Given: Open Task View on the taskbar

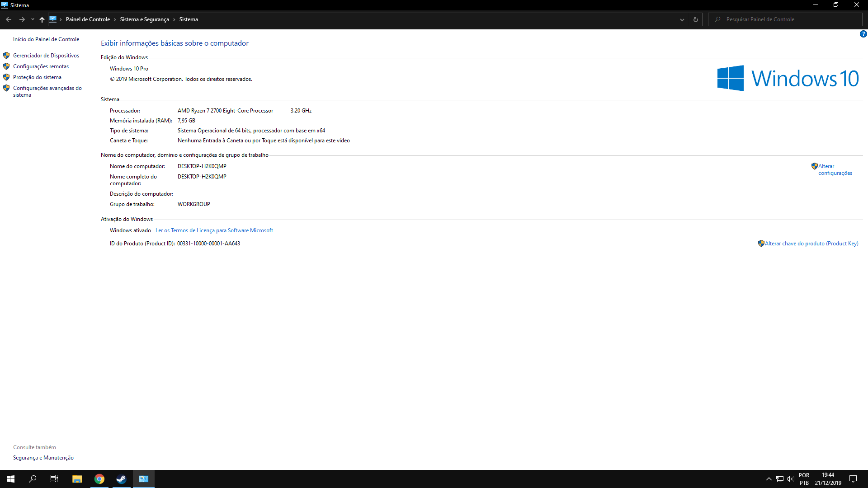Looking at the screenshot, I should [x=54, y=479].
